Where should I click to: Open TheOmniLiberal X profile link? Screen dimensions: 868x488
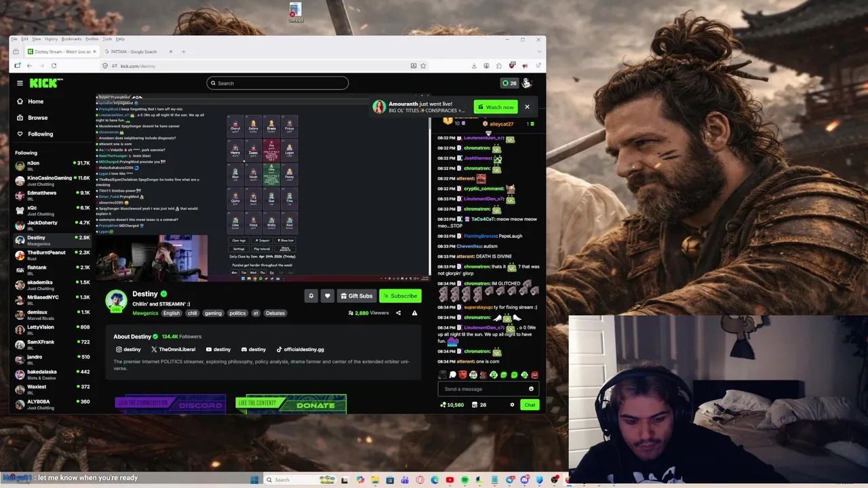click(x=173, y=350)
